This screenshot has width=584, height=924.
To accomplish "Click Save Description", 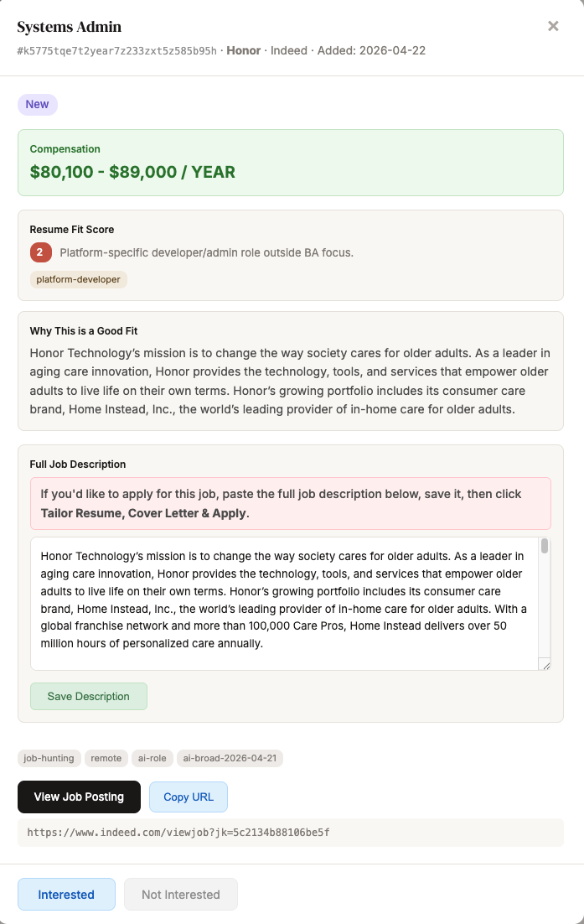I will click(x=88, y=696).
